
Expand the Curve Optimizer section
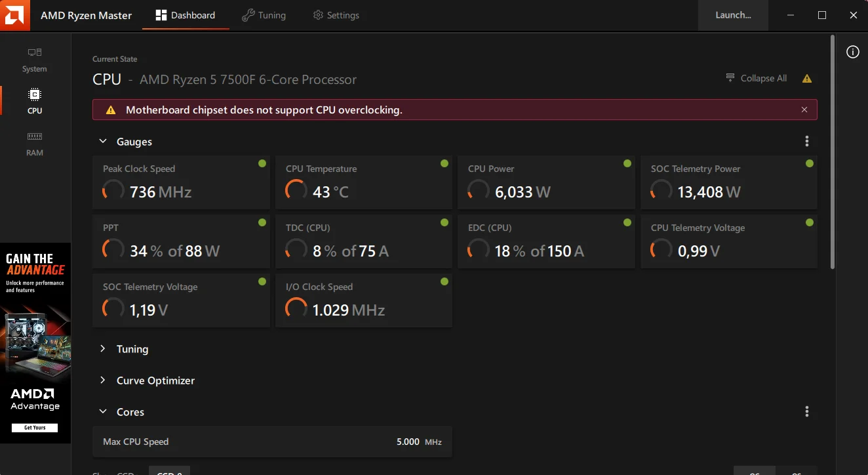[103, 380]
